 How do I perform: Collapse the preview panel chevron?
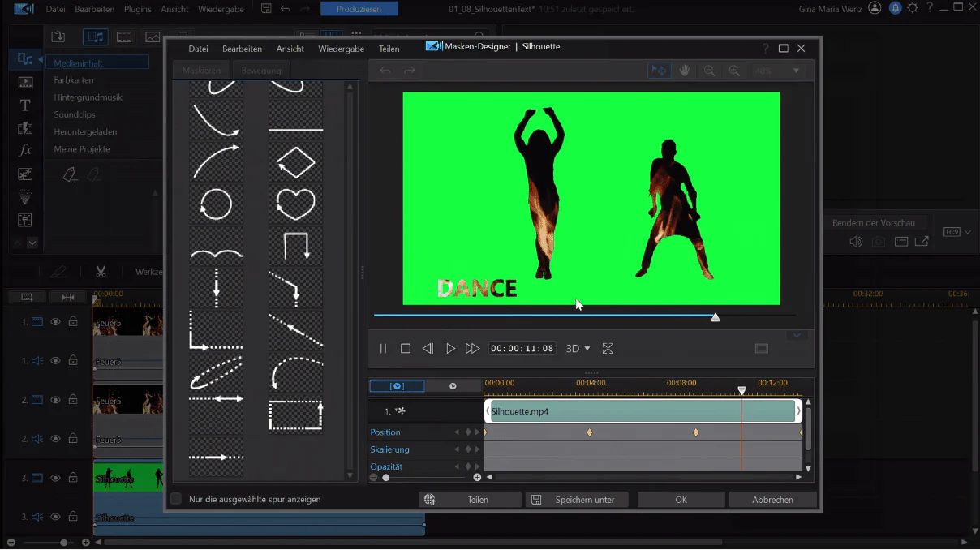pyautogui.click(x=797, y=335)
